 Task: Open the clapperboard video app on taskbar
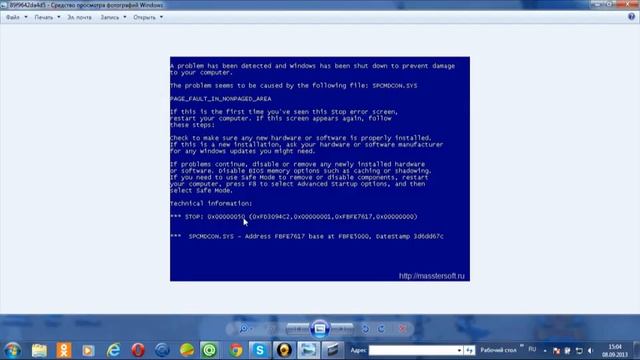click(333, 350)
